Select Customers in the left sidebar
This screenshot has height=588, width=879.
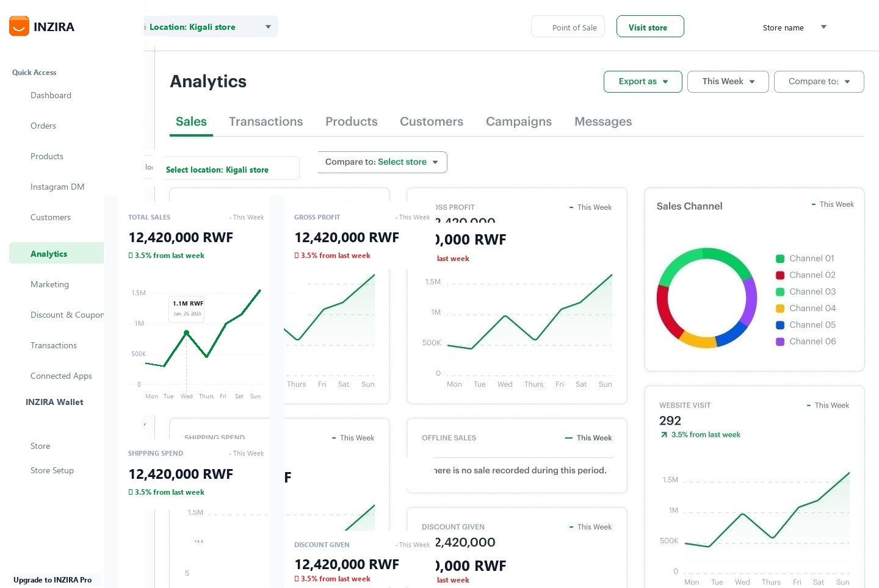tap(51, 217)
